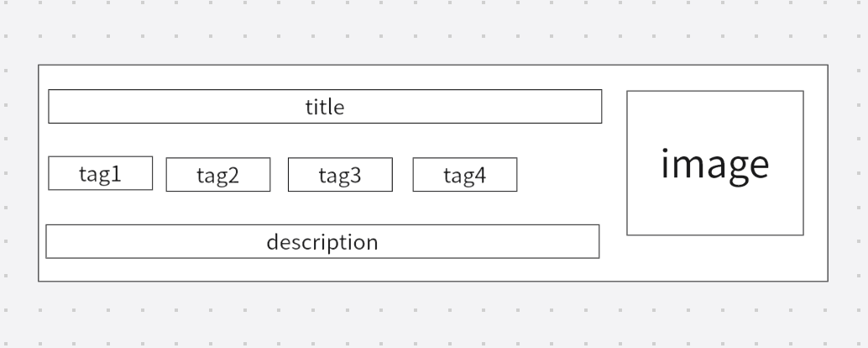The image size is (868, 348).
Task: Click blank space between title and tag row
Action: tap(324, 140)
